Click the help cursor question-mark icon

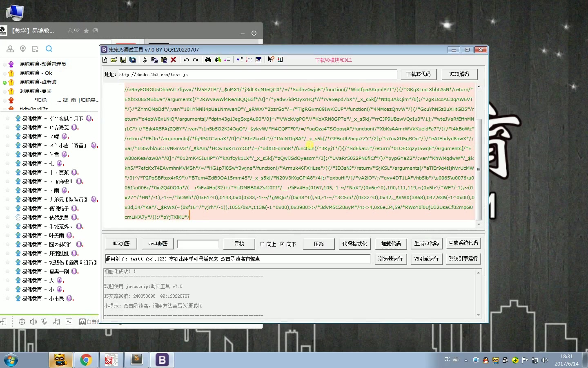[x=271, y=60]
